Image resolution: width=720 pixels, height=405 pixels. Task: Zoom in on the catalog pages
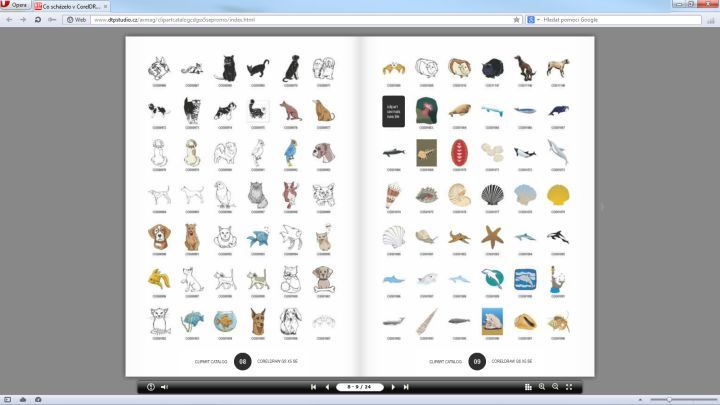pyautogui.click(x=542, y=386)
